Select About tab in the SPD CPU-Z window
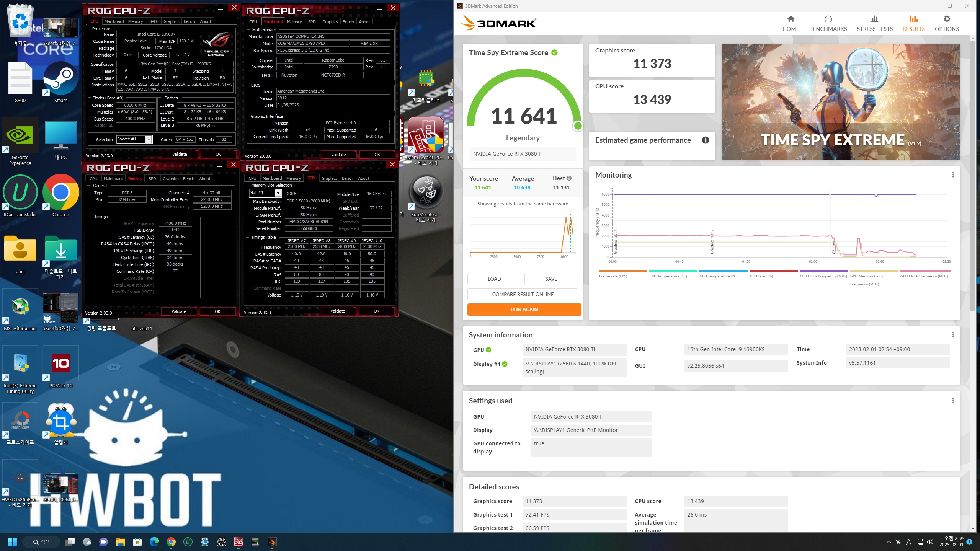Viewport: 980px width, 551px height. (363, 178)
